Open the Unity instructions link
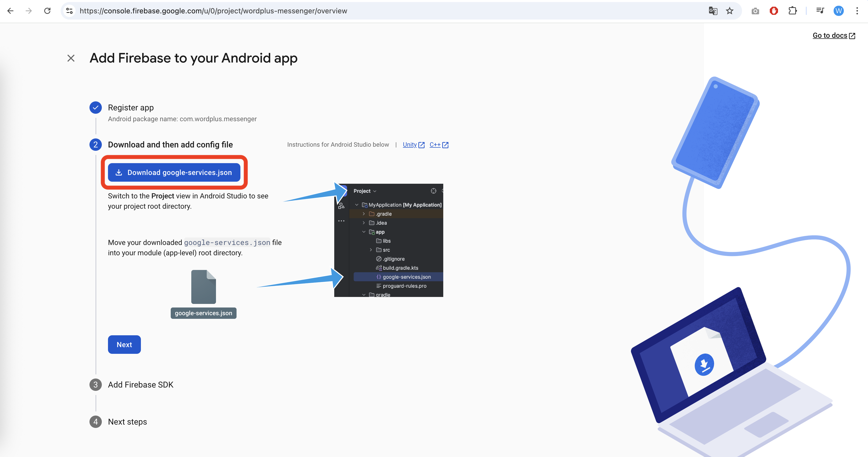Viewport: 868px width, 457px height. tap(414, 145)
